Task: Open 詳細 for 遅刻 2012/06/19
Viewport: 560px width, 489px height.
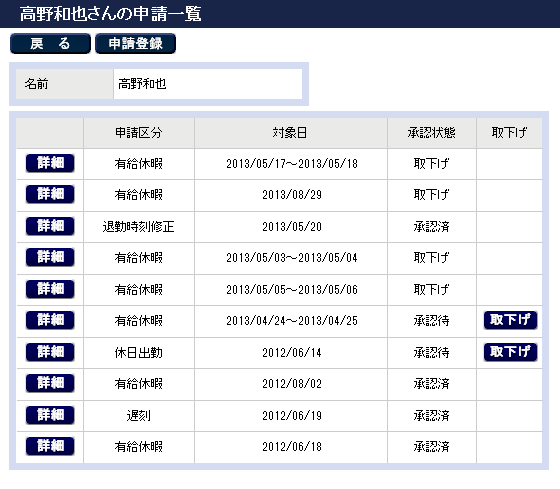Action: click(50, 415)
